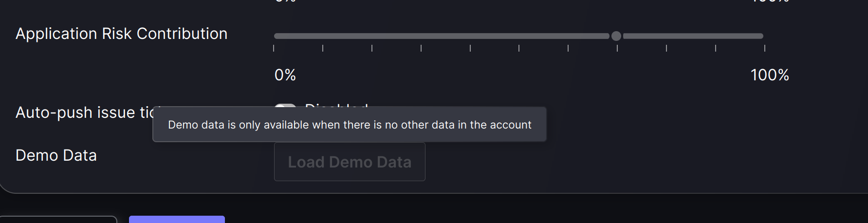Click the greyed-out Load Demo Data button
Image resolution: width=868 pixels, height=223 pixels.
coord(350,162)
